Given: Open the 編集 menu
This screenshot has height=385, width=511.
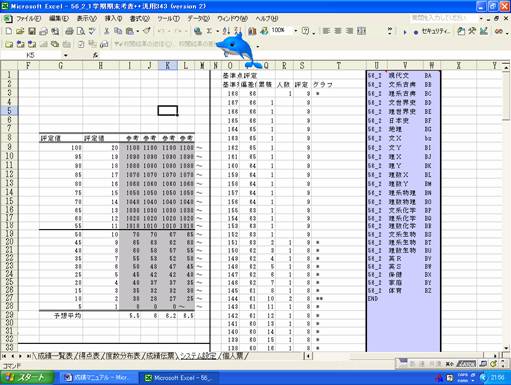Looking at the screenshot, I should pyautogui.click(x=59, y=19).
